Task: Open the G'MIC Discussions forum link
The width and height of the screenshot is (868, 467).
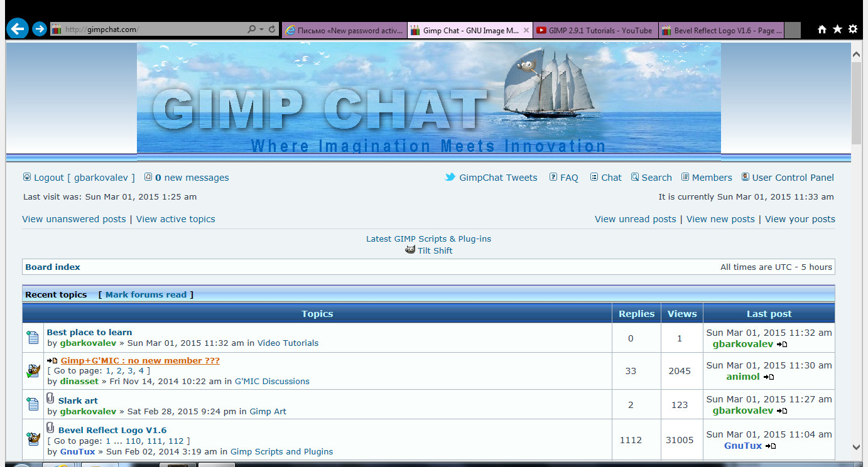Action: pos(272,381)
